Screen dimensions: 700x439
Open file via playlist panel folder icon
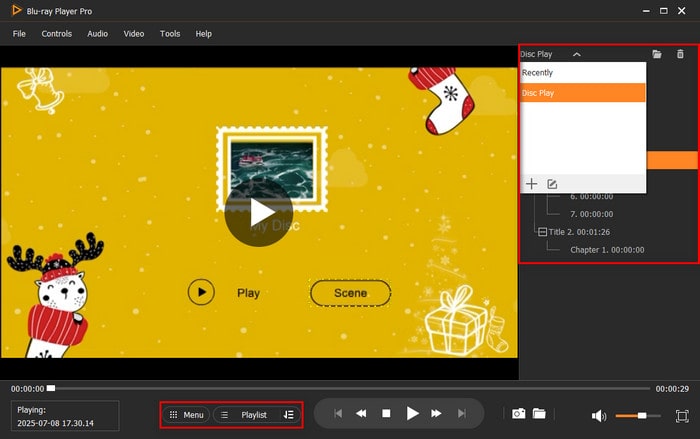point(657,54)
